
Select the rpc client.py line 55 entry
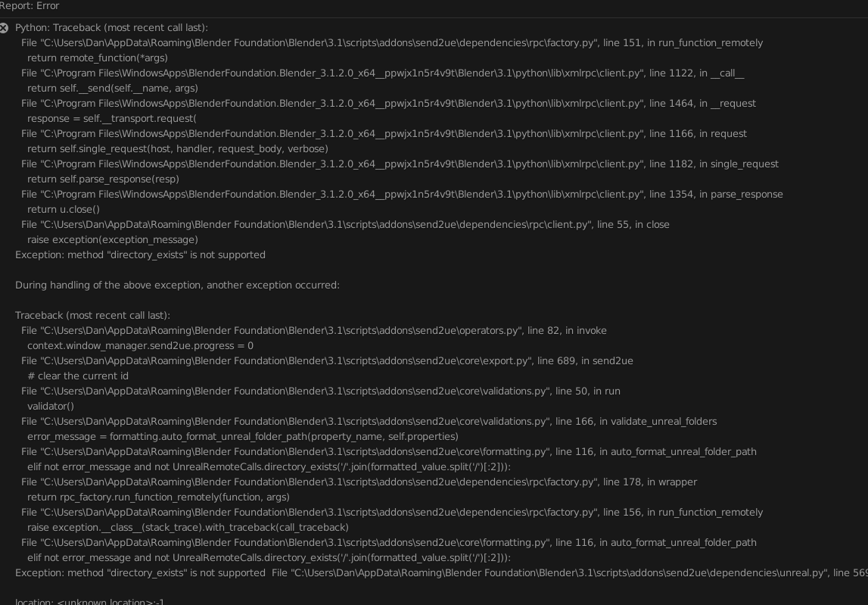click(x=344, y=224)
